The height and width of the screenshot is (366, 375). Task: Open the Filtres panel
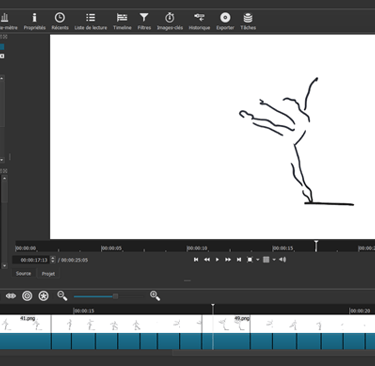pyautogui.click(x=144, y=21)
